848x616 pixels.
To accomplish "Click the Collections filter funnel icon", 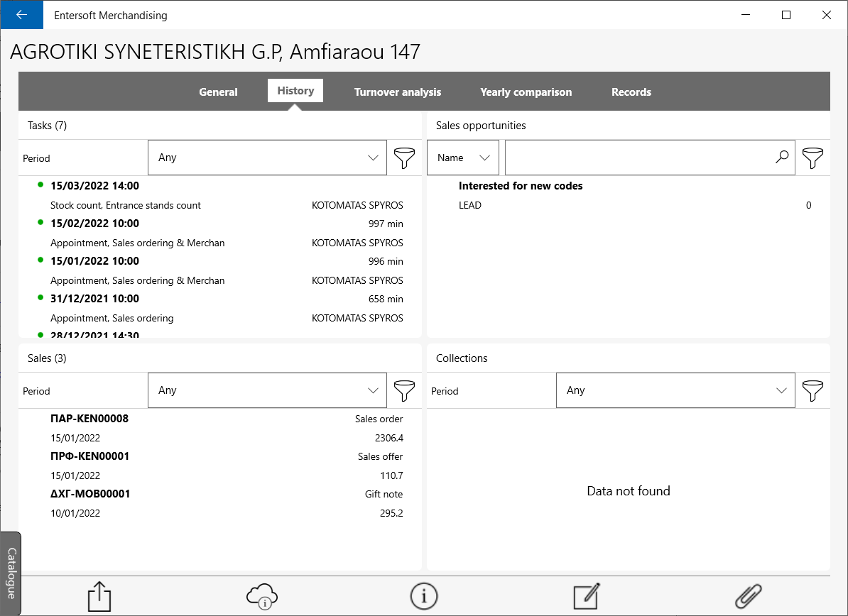I will point(812,390).
